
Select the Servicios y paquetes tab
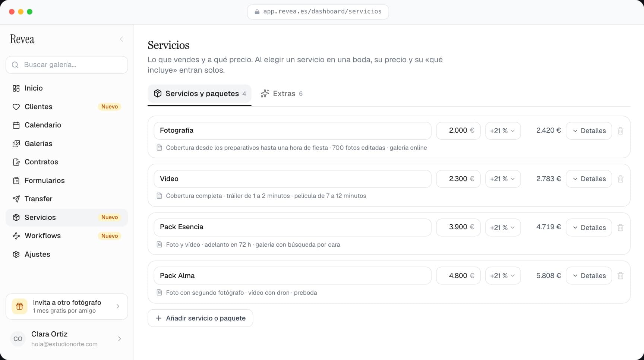[199, 94]
